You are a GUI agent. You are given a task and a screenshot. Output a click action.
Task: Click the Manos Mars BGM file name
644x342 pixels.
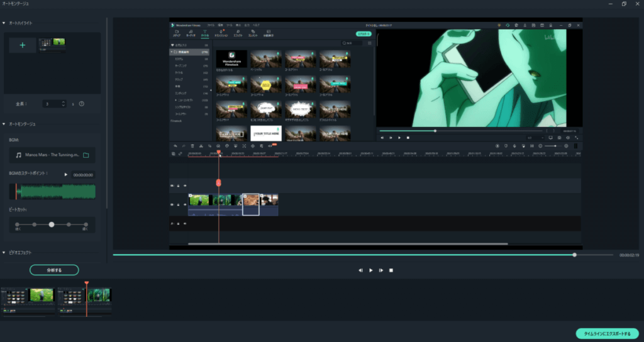[x=52, y=155]
